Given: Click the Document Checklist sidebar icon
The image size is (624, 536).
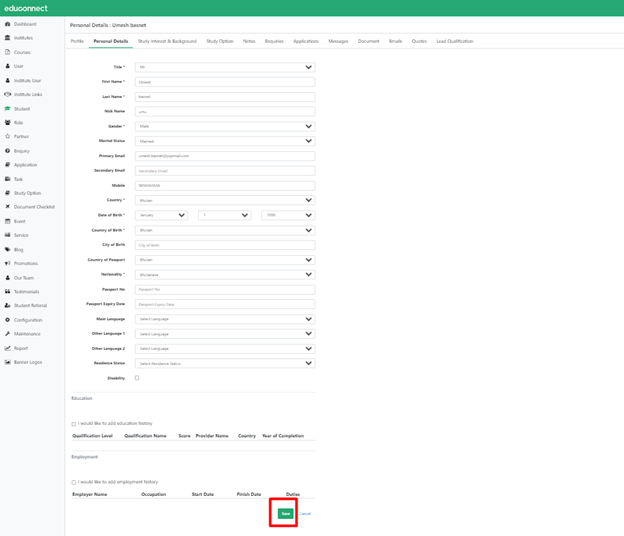Looking at the screenshot, I should click(7, 207).
